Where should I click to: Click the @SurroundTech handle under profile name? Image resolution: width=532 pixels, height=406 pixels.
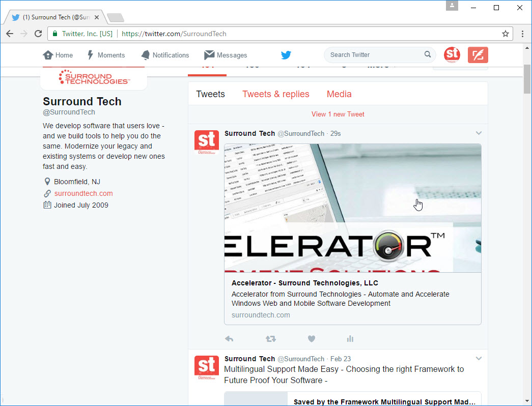pyautogui.click(x=69, y=112)
